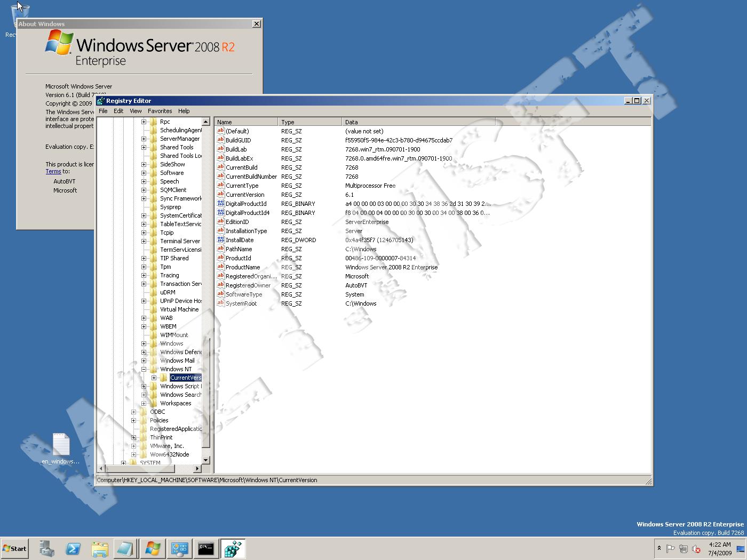
Task: Select InstallDate DWORD value icon
Action: [220, 239]
